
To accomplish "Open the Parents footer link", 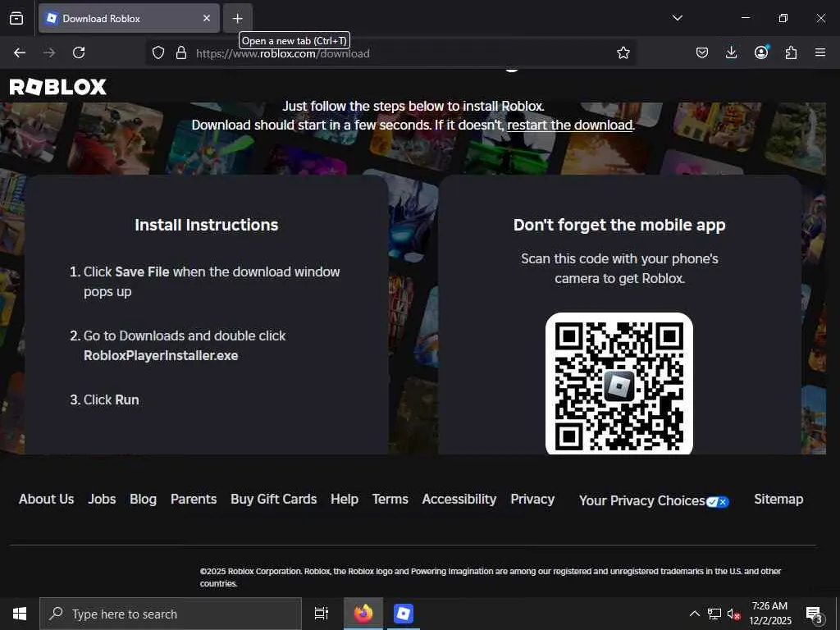I will 194,499.
